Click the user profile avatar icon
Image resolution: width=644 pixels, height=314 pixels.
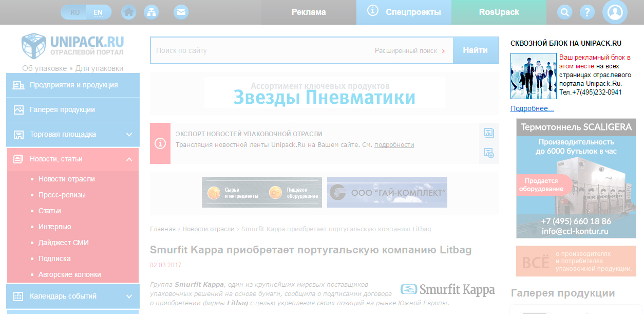pyautogui.click(x=614, y=12)
